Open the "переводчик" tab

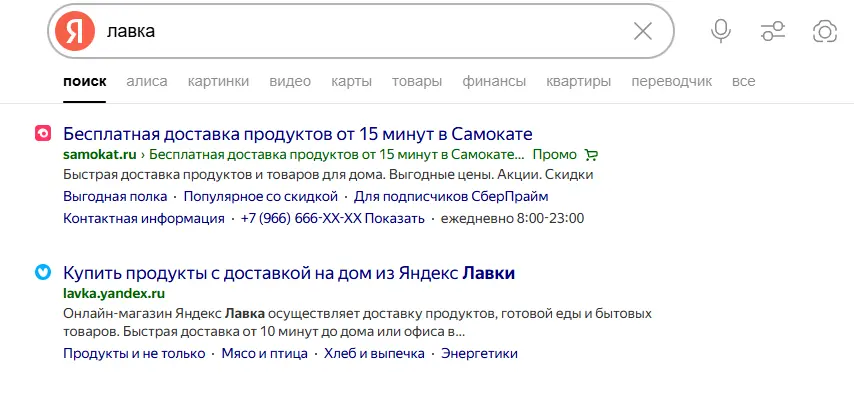pyautogui.click(x=672, y=82)
